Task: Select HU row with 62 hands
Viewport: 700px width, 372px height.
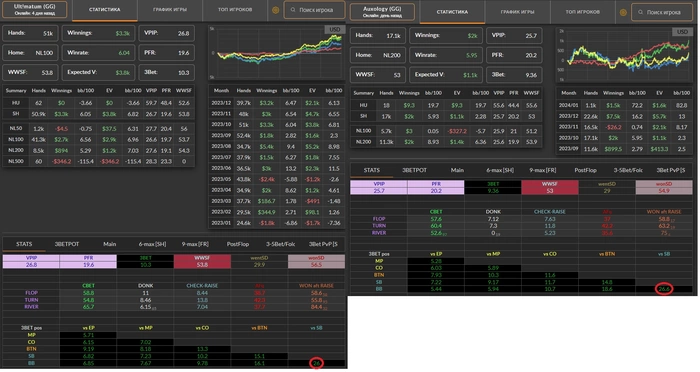Action: tap(99, 103)
